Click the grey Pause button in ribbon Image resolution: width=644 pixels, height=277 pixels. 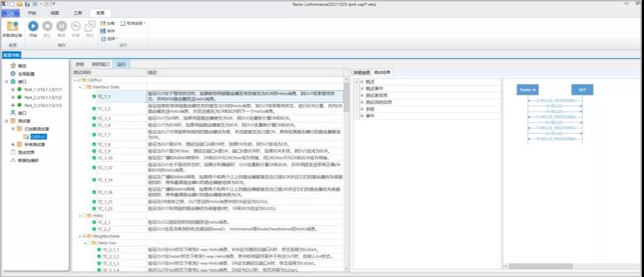point(61,27)
